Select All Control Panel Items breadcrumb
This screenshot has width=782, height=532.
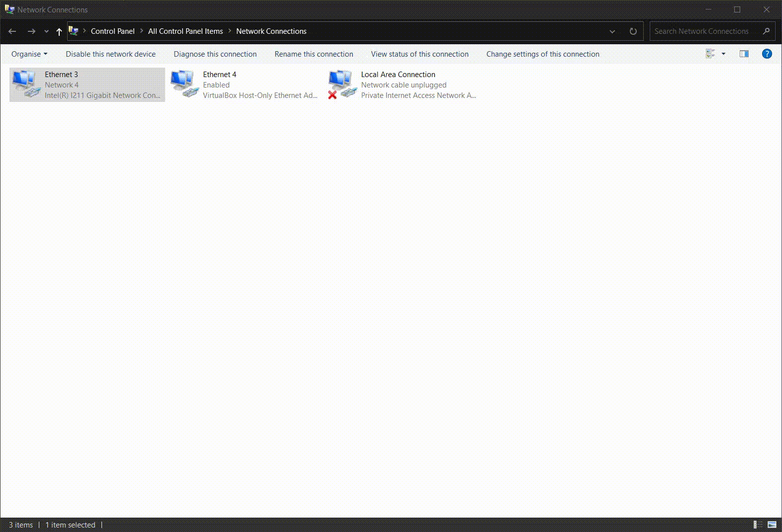186,31
